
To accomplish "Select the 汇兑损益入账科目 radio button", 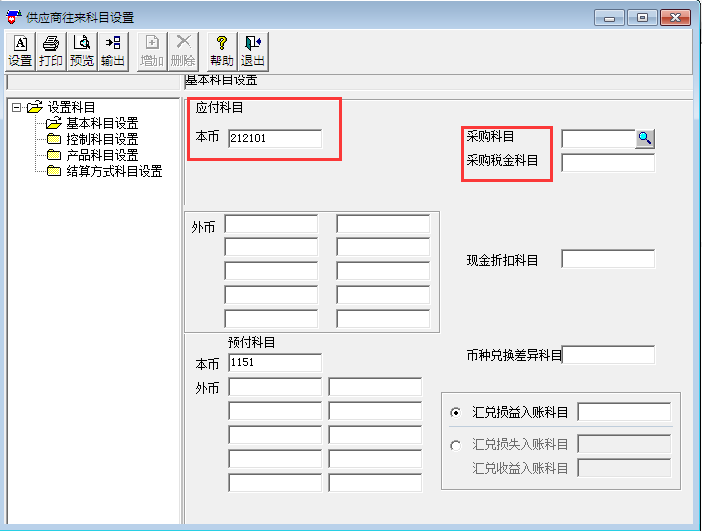I will [456, 412].
